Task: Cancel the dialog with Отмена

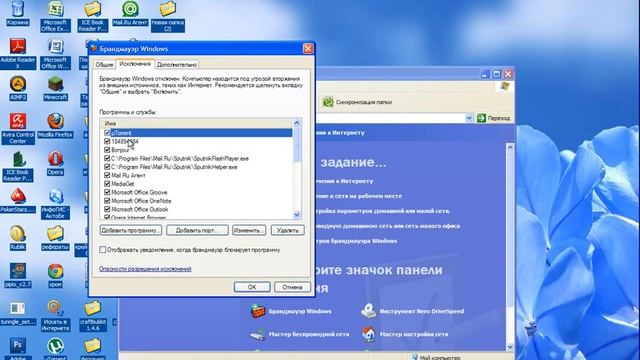Action: point(292,287)
